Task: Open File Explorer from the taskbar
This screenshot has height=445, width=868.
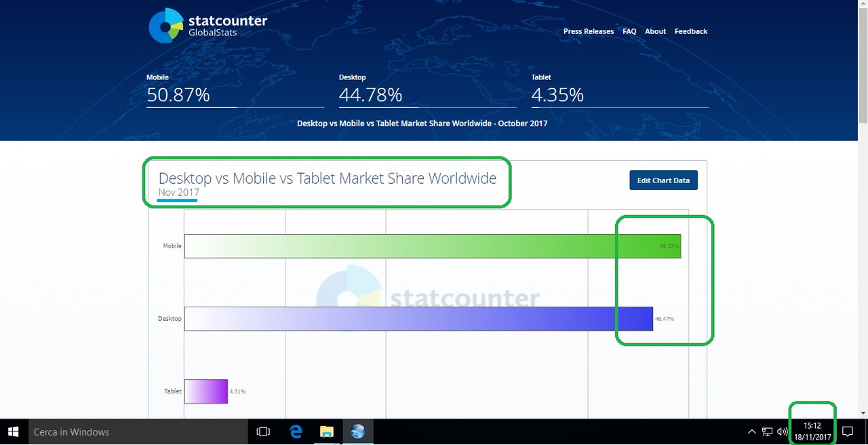Action: point(327,431)
